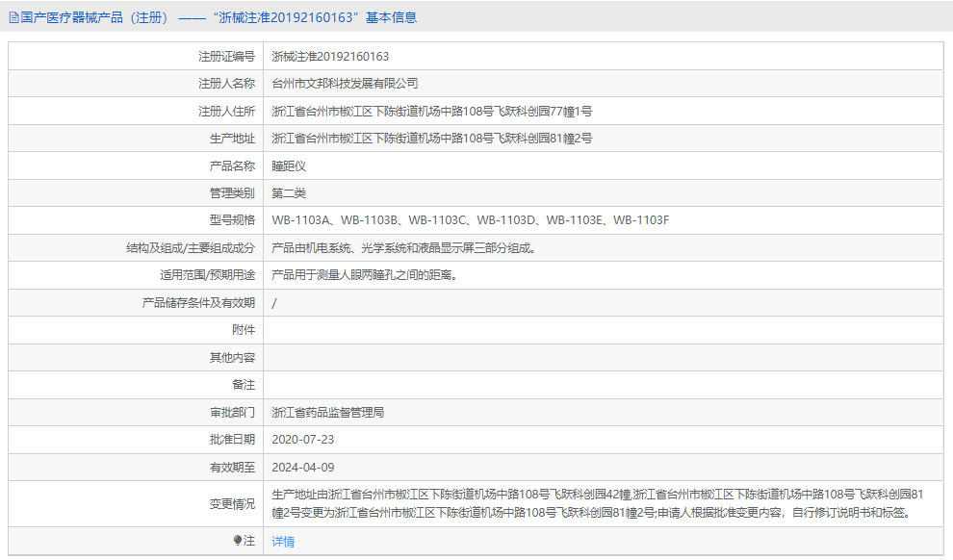Click the 适用范围/预期用途 label
Viewport: 953px width, 560px height.
point(208,275)
